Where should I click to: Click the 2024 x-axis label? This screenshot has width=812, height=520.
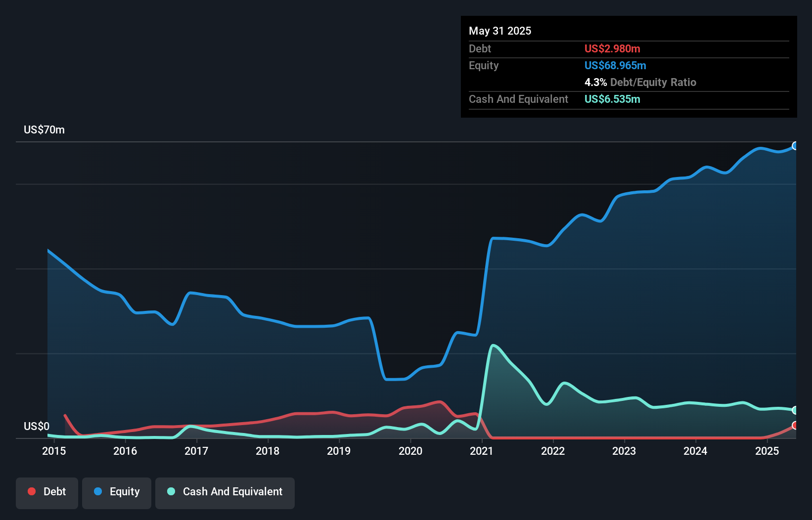tap(695, 451)
